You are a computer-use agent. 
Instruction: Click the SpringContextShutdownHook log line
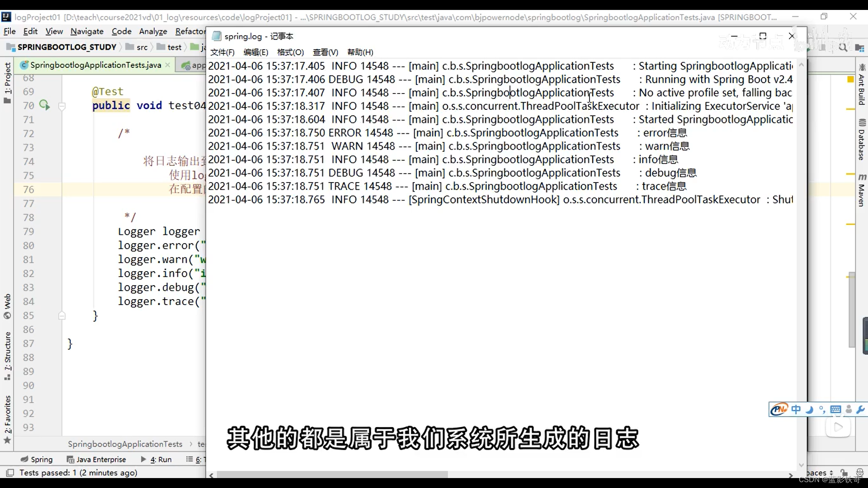pos(500,200)
